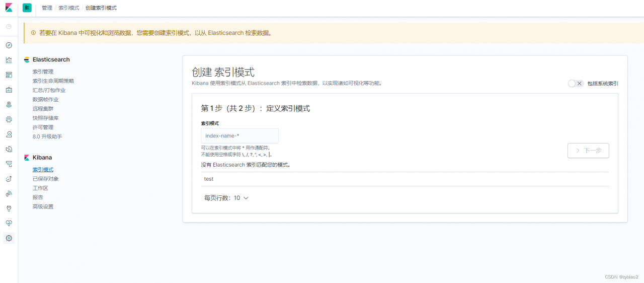Open the default space avatar menu
Image resolution: width=644 pixels, height=283 pixels.
tap(27, 8)
